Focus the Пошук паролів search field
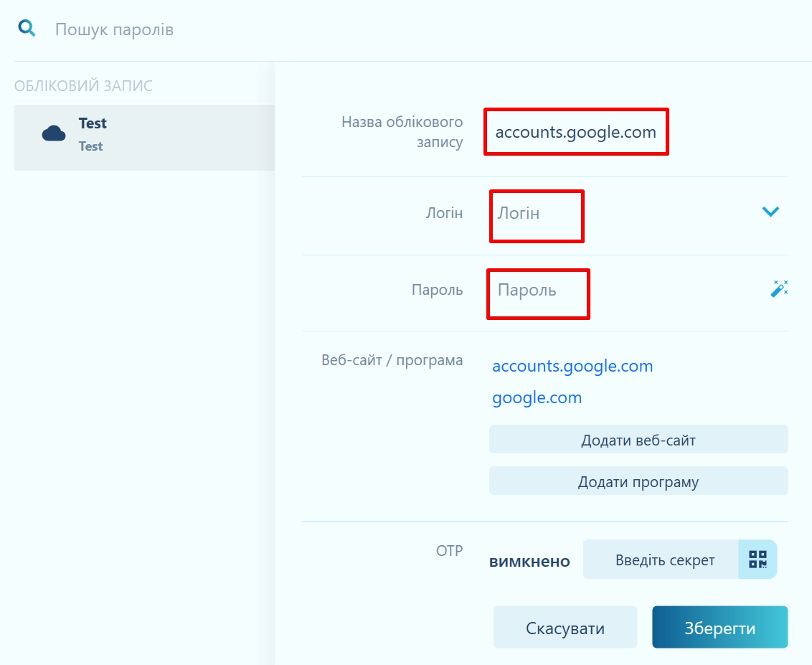The image size is (812, 665). pos(287,29)
